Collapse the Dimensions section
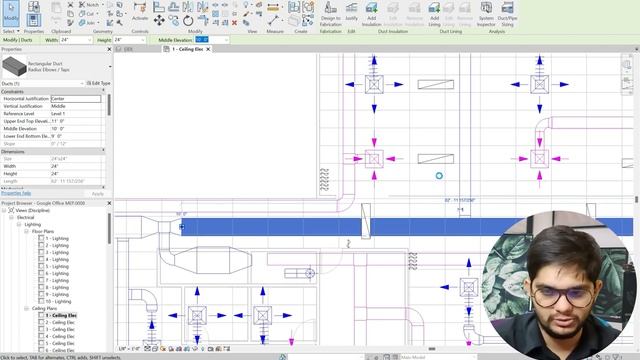Image resolution: width=640 pixels, height=360 pixels. click(103, 151)
